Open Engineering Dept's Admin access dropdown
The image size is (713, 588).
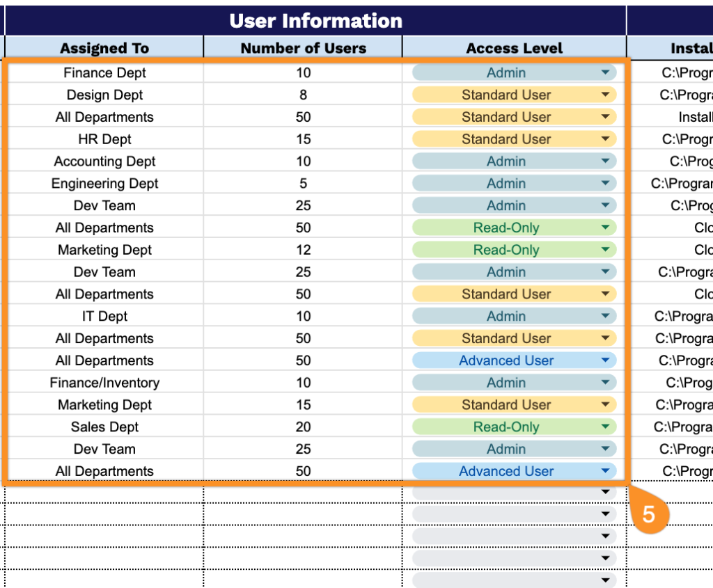click(604, 184)
